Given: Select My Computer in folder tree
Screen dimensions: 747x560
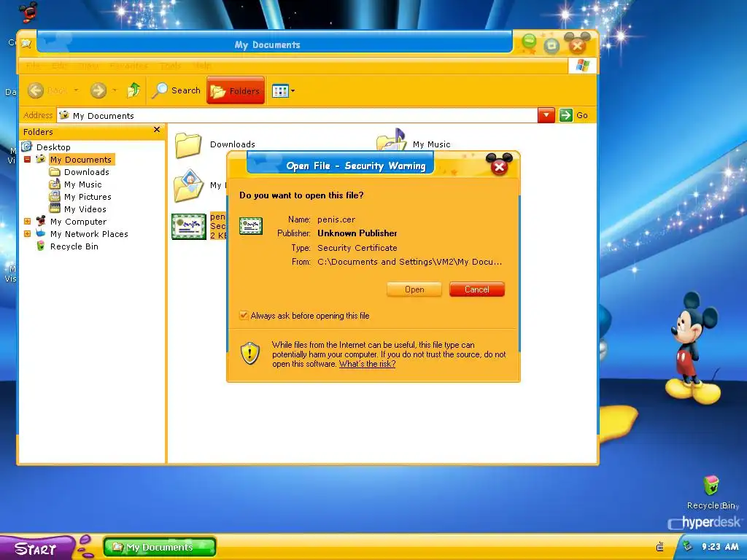Looking at the screenshot, I should (x=79, y=222).
